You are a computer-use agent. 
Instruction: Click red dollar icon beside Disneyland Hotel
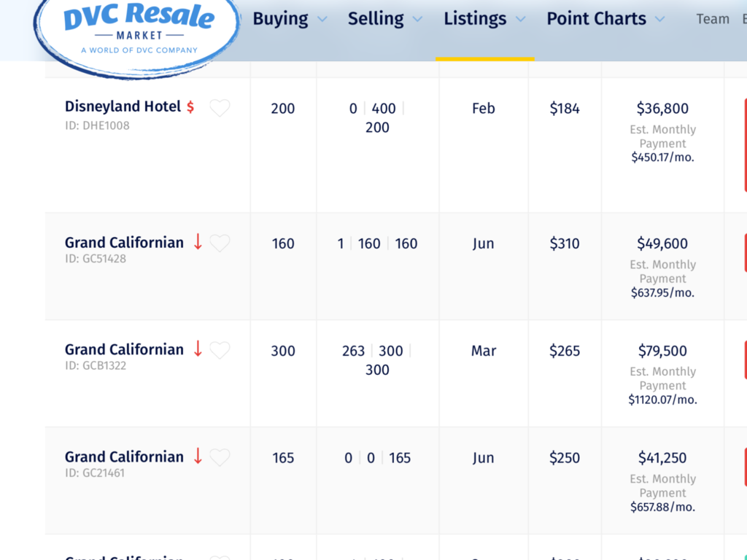coord(190,107)
